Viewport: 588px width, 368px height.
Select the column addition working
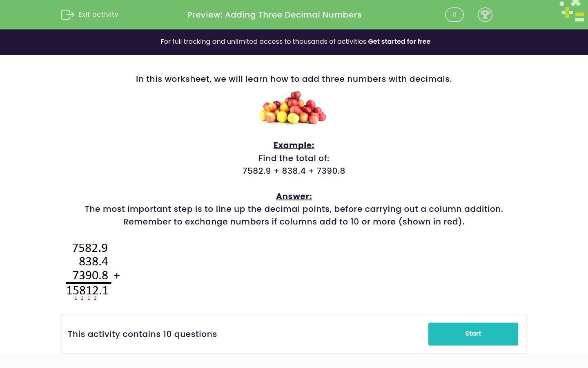coord(90,270)
